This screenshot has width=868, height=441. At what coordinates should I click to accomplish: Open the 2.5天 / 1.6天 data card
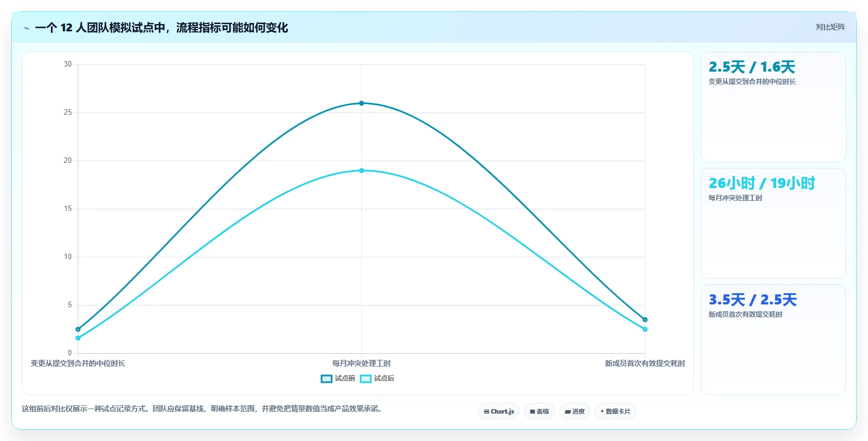(773, 107)
